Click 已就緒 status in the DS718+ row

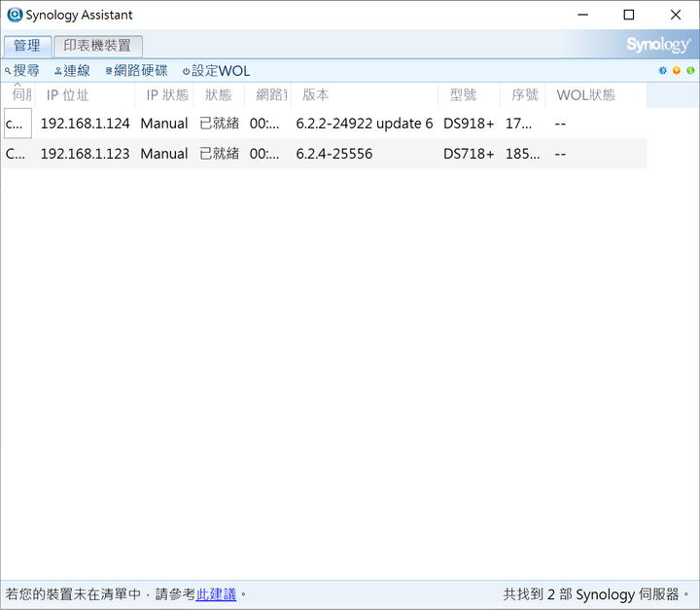click(219, 154)
